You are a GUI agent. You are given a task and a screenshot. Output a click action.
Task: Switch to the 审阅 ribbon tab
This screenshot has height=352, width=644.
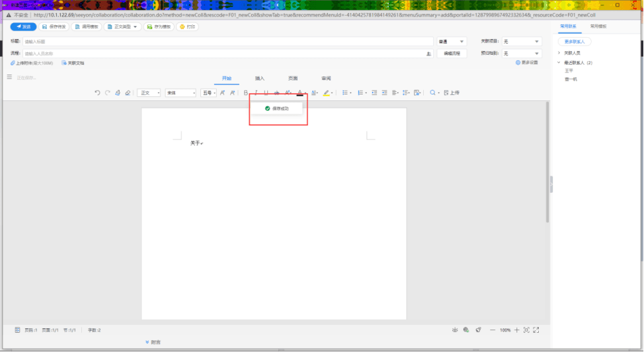coord(326,79)
